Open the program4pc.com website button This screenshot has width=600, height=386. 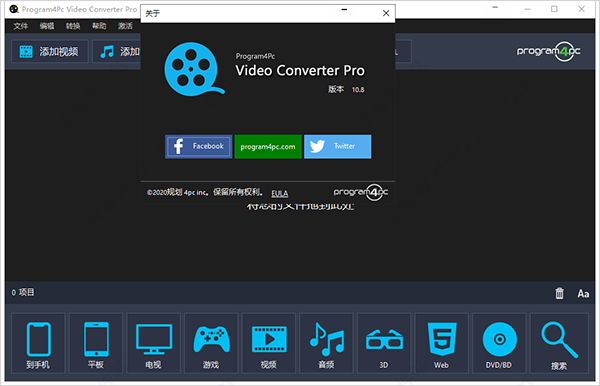pos(268,147)
